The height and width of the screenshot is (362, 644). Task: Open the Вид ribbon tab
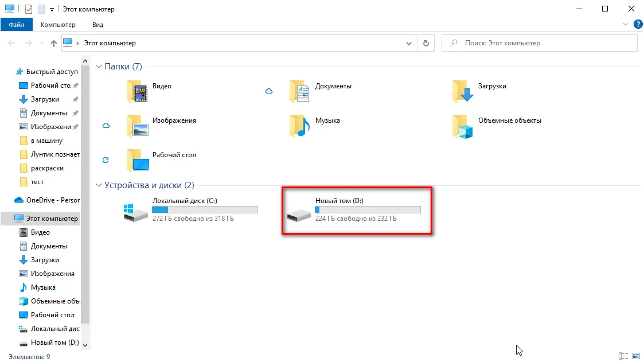point(97,25)
